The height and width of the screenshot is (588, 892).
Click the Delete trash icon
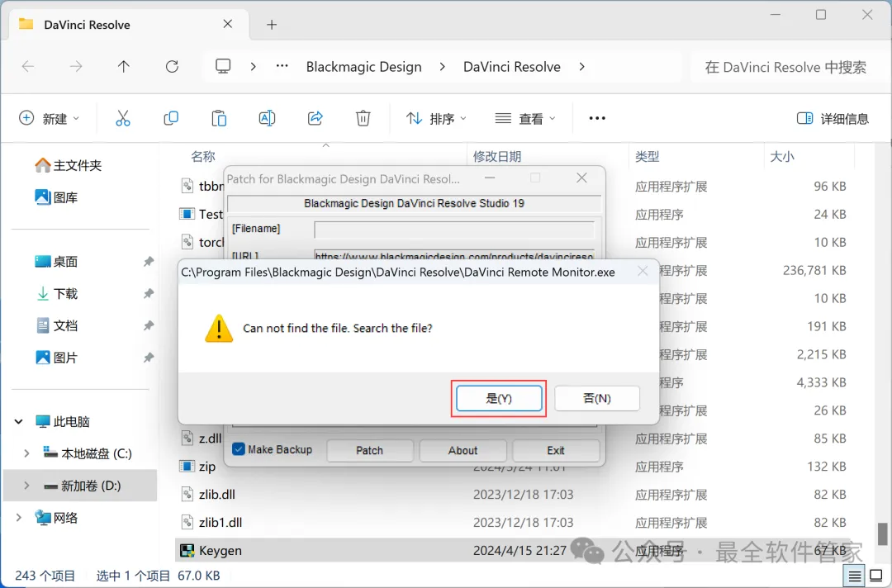[363, 118]
